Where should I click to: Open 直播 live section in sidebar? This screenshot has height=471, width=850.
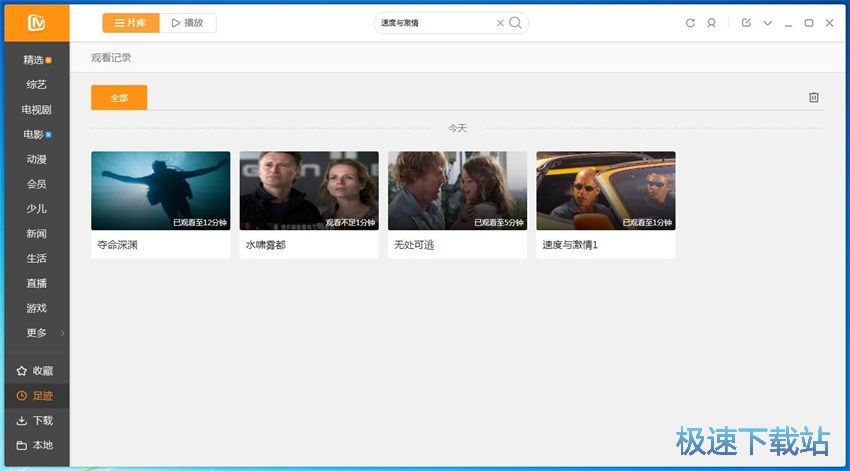(x=36, y=283)
